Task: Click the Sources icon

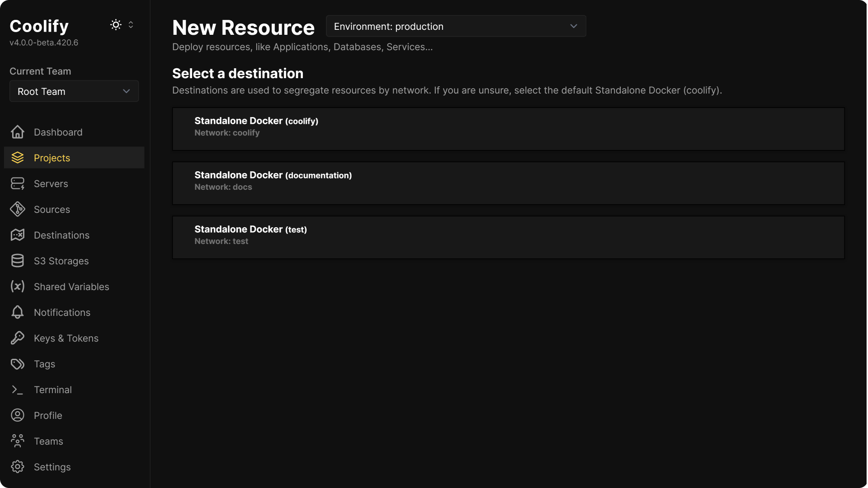Action: (x=17, y=209)
